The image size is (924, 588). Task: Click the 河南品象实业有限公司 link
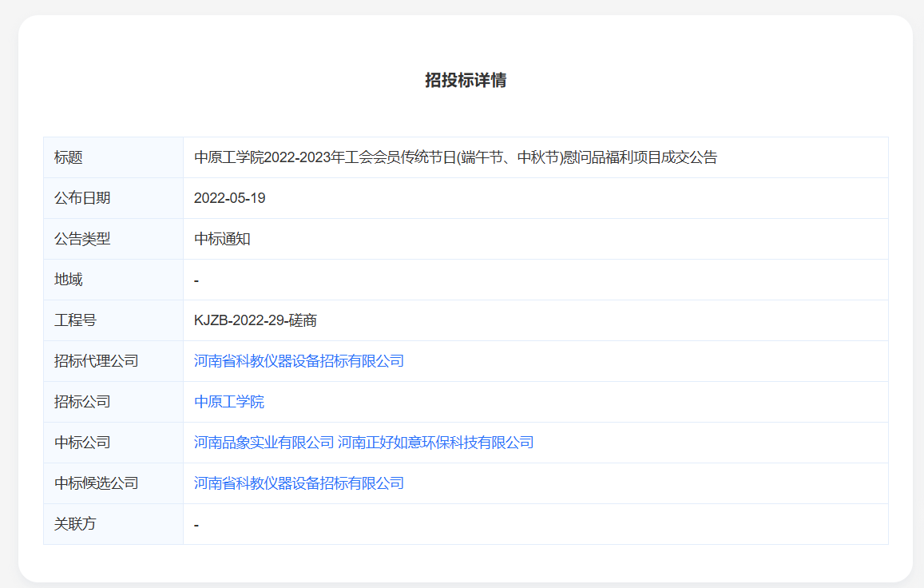264,443
